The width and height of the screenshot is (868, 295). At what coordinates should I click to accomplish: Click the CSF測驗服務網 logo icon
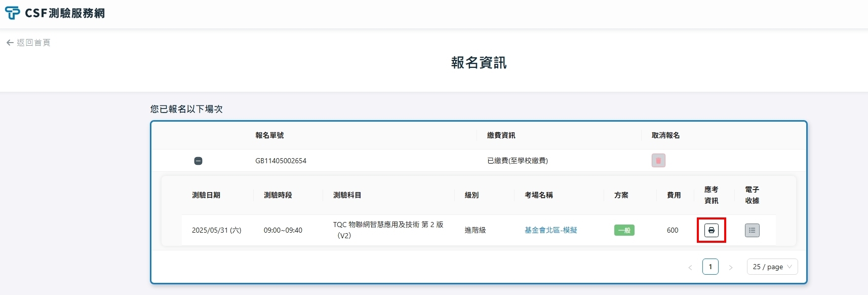tap(12, 13)
